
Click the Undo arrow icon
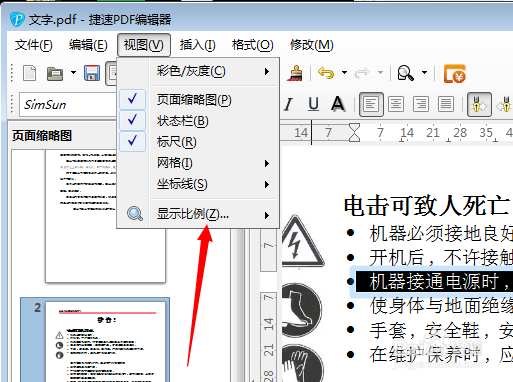(326, 73)
